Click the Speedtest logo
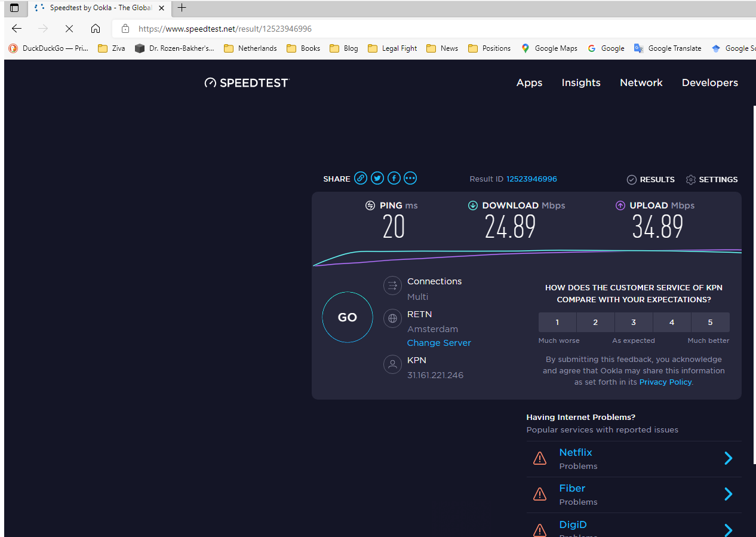 point(246,82)
